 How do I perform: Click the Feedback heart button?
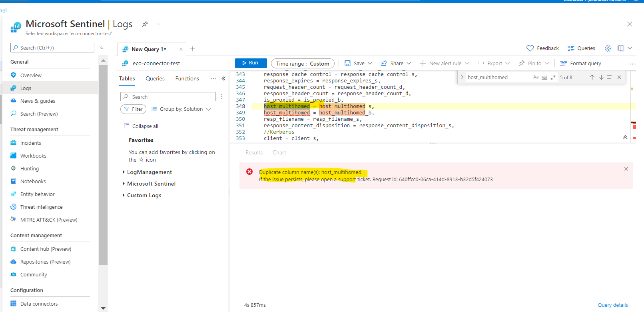pyautogui.click(x=542, y=48)
